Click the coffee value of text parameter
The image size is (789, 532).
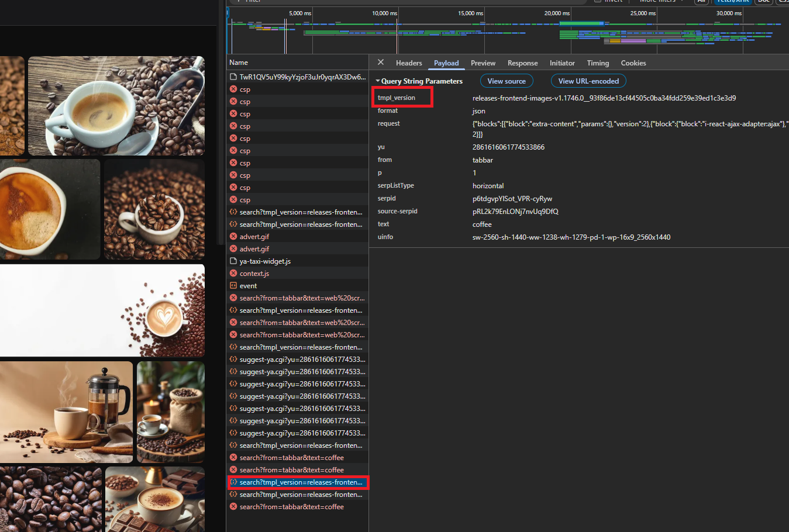pyautogui.click(x=482, y=224)
